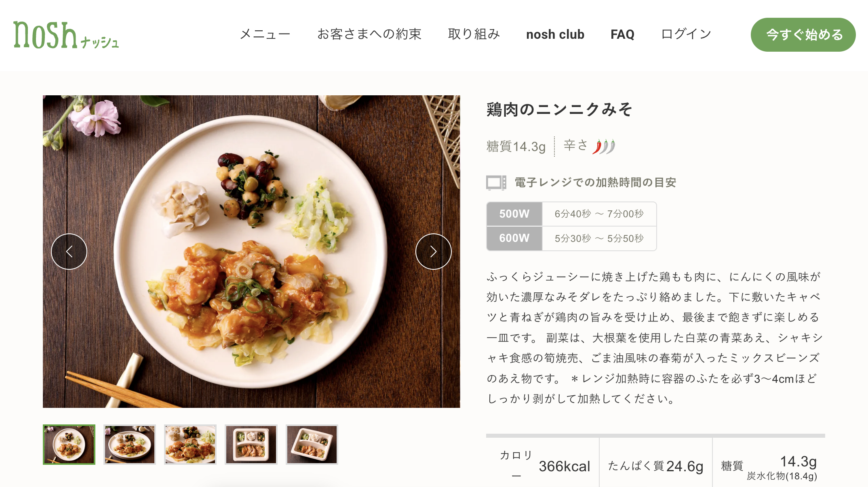Open the FAQ page
868x487 pixels.
tap(622, 34)
